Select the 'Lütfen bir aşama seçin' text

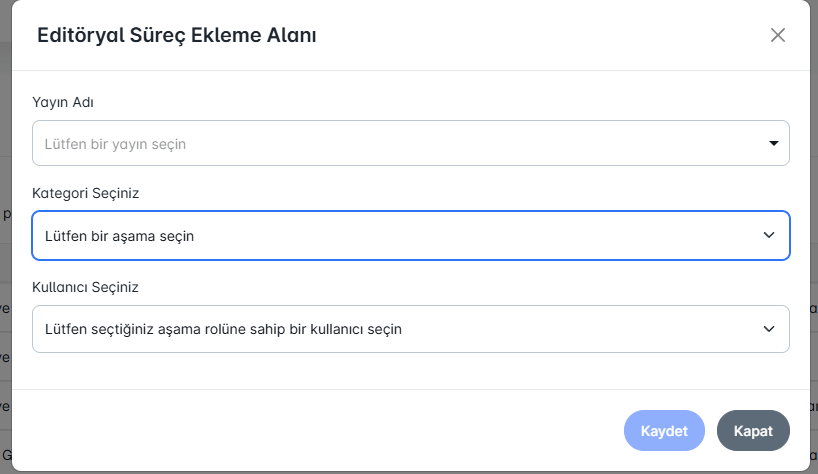(x=119, y=236)
